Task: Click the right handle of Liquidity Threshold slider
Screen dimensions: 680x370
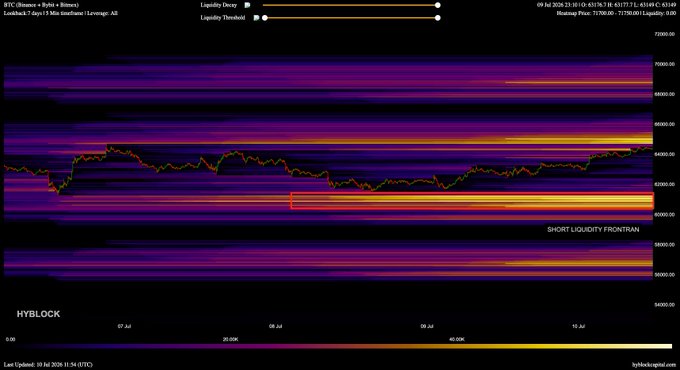Action: tap(438, 18)
